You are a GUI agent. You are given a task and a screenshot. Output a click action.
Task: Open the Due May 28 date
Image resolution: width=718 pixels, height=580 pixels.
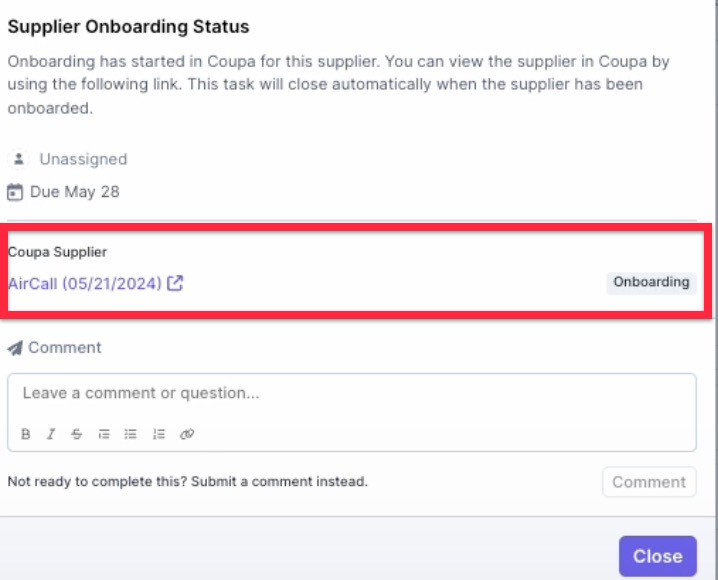(x=75, y=192)
